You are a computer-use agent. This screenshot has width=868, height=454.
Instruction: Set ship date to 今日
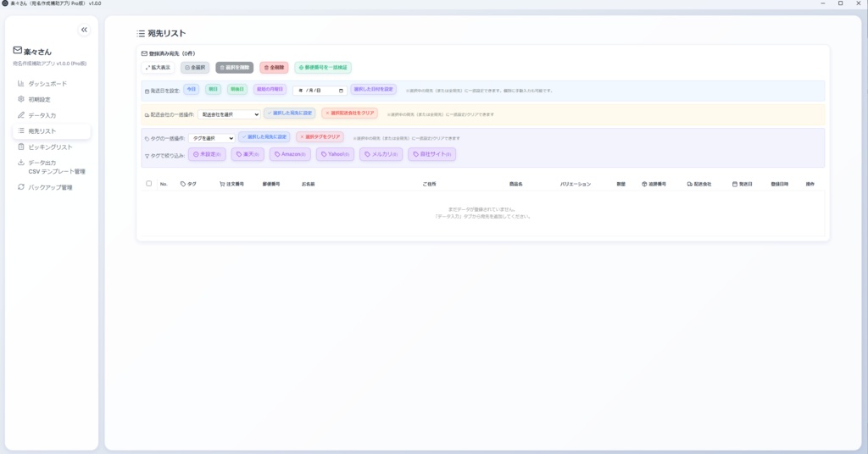point(191,89)
